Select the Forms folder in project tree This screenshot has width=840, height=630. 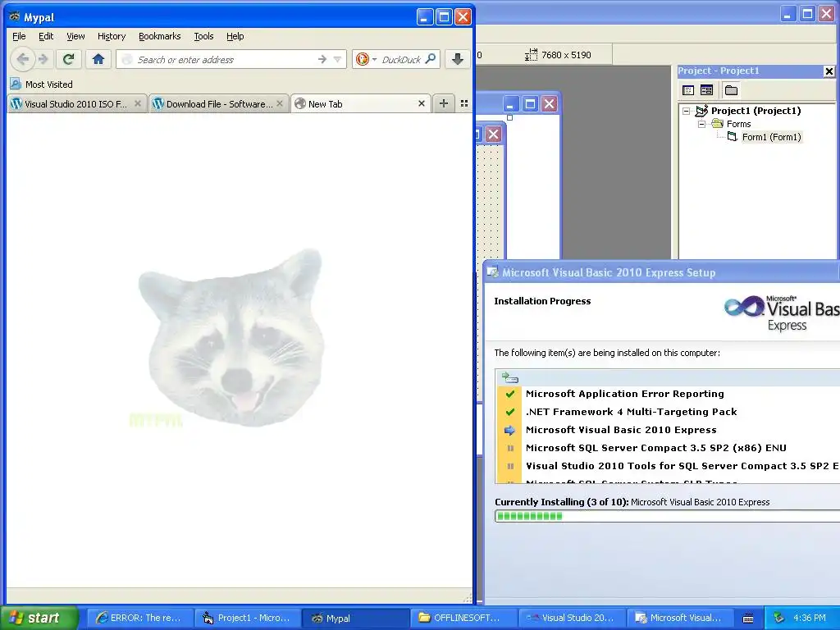tap(739, 124)
